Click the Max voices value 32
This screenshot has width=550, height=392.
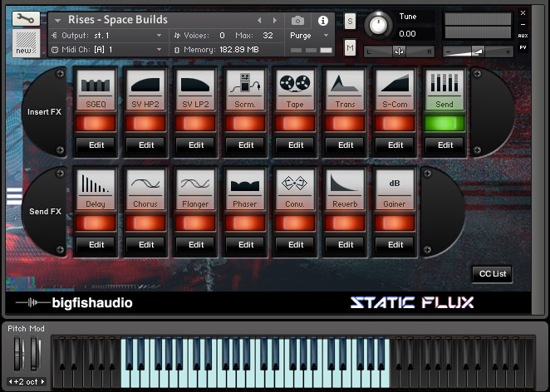[x=268, y=36]
